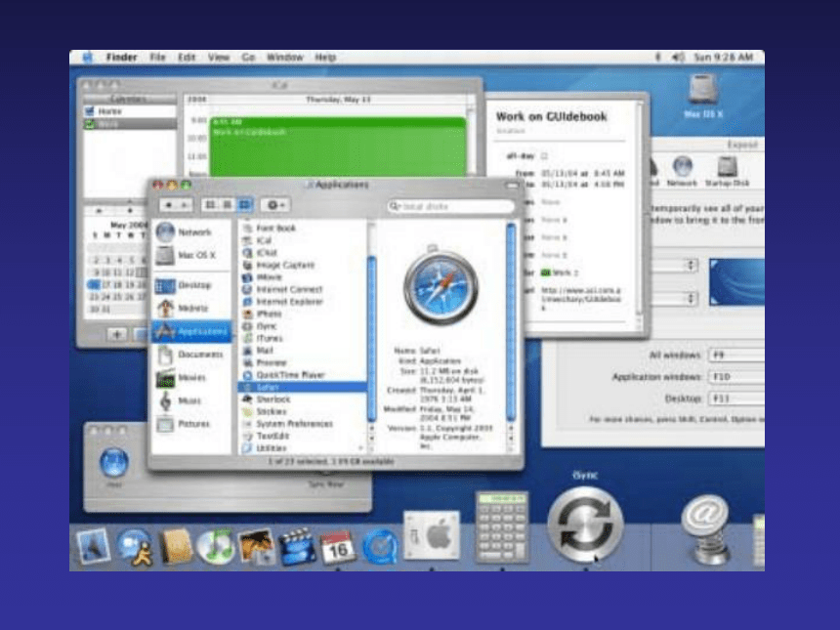The image size is (840, 630).
Task: Select Applications in Finder sidebar
Action: 191,332
